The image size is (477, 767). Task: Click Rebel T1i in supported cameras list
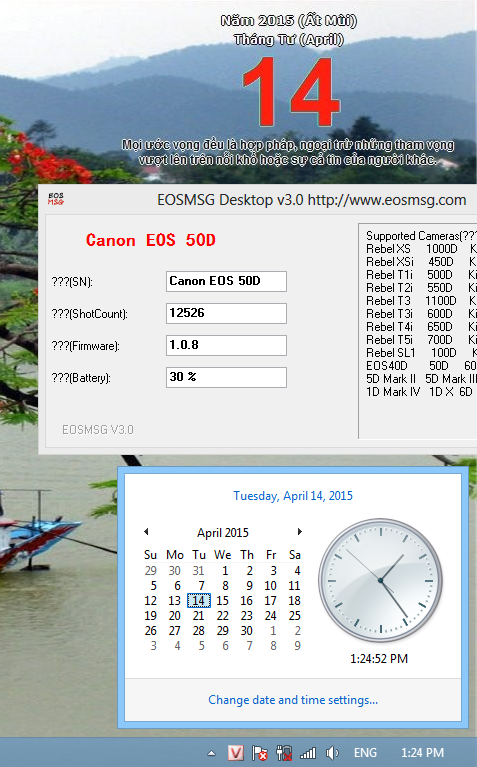[x=389, y=275]
